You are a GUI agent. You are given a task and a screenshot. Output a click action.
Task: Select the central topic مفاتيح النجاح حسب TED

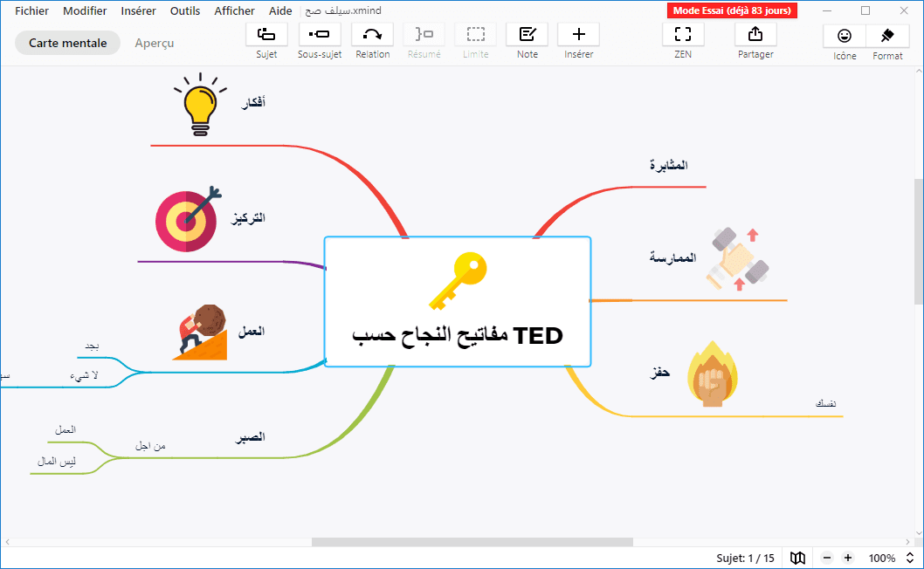[458, 302]
